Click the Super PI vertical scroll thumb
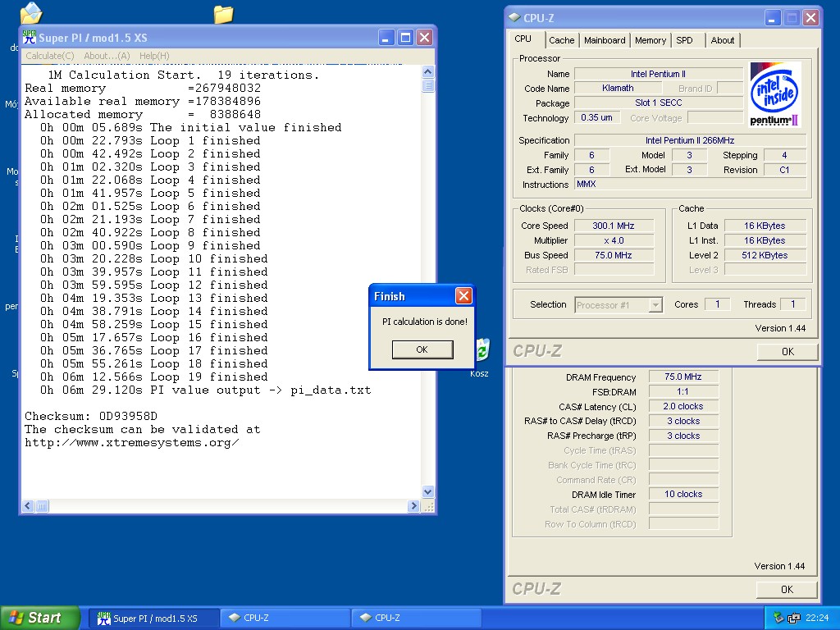Viewport: 840px width, 630px height. [x=427, y=85]
